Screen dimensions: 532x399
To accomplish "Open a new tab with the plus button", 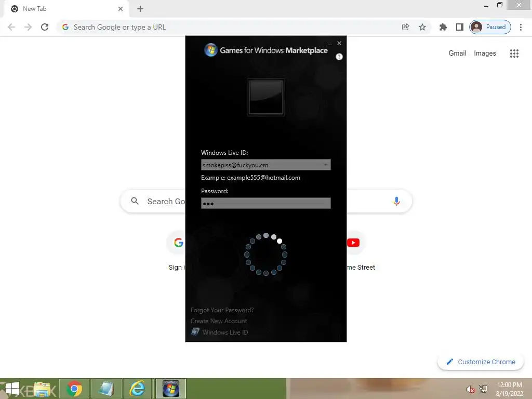I will (x=140, y=9).
